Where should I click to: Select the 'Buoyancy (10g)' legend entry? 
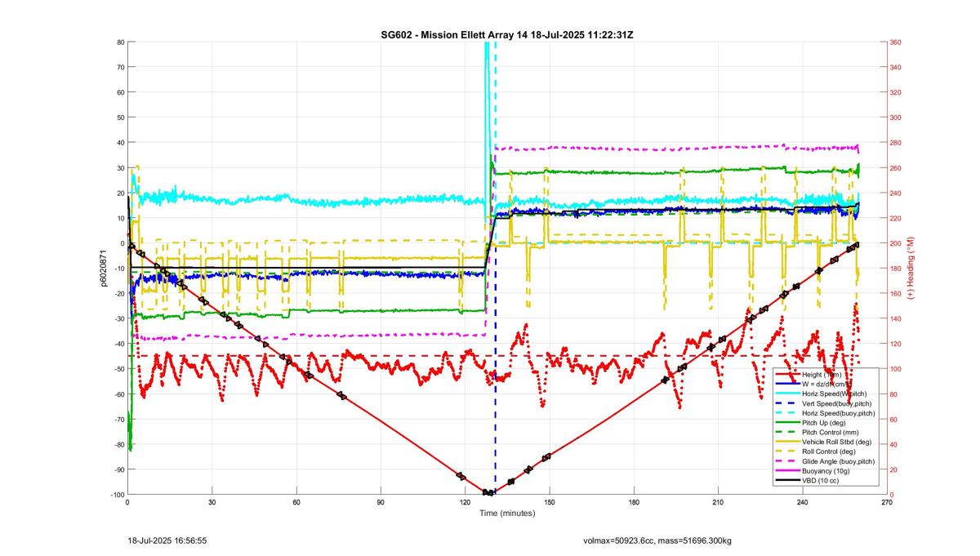click(x=825, y=471)
